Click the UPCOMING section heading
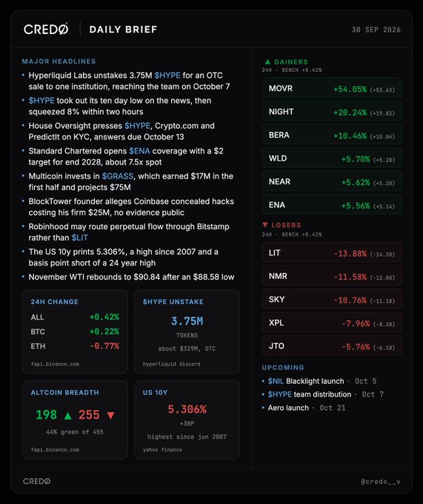The image size is (423, 504). [x=283, y=368]
